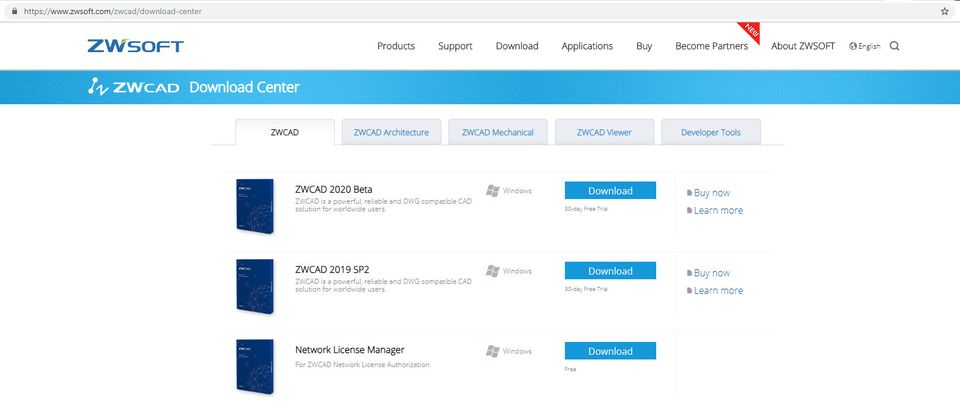
Task: Click the ZWCAD 2020 Beta box image
Action: tap(255, 206)
